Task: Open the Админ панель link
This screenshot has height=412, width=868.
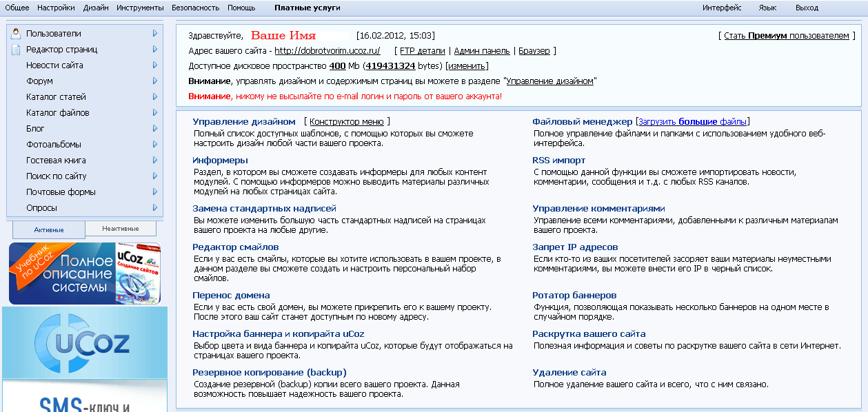Action: (482, 51)
